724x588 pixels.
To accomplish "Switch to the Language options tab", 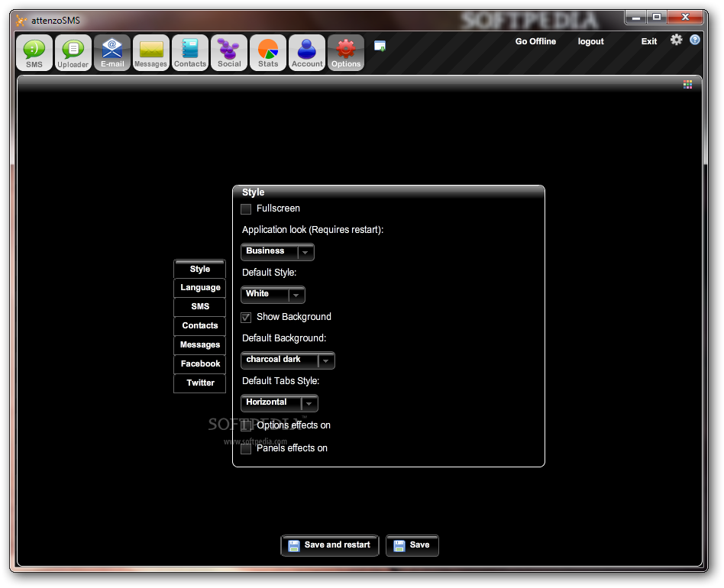I will [199, 288].
